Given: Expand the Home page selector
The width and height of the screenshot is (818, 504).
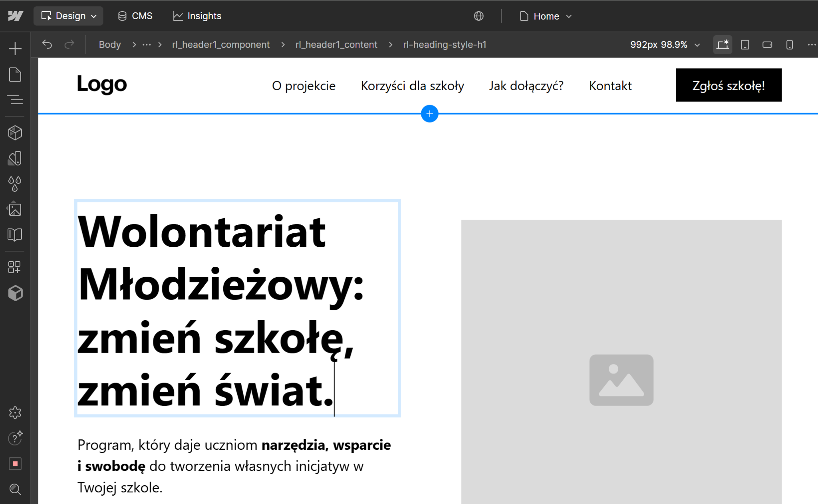Looking at the screenshot, I should (546, 16).
